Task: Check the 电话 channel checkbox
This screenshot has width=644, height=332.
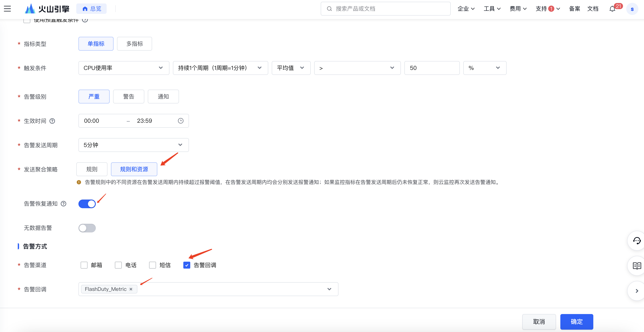Action: pyautogui.click(x=118, y=265)
